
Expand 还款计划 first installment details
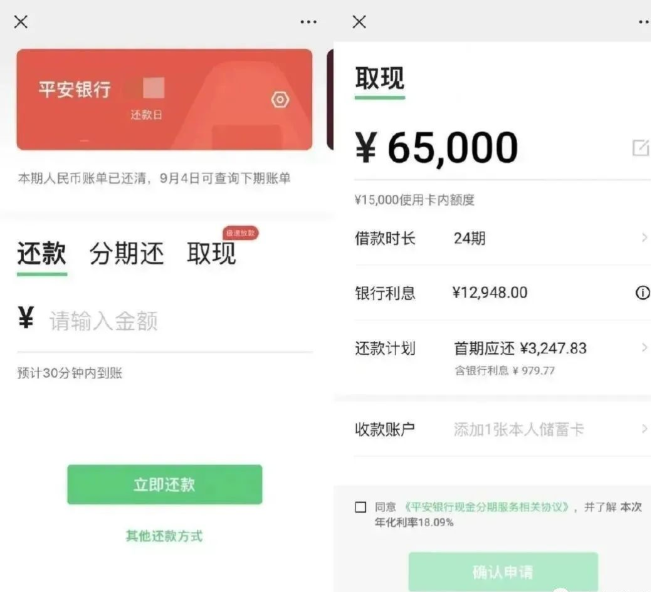[x=502, y=357]
